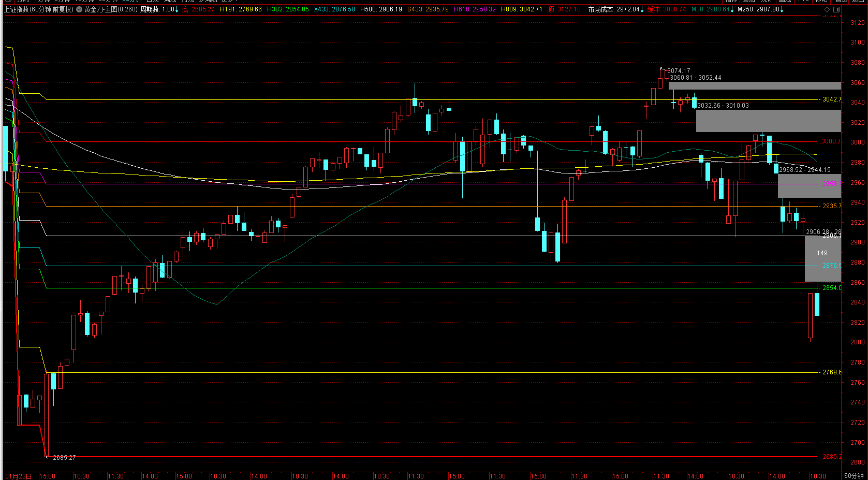Screen dimensions: 868x480
Task: Click the 2769.6 line price tag
Action: [832, 372]
